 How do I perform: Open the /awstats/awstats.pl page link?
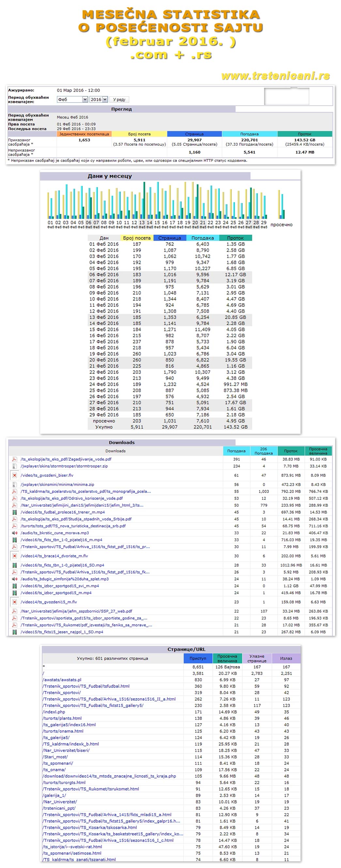pyautogui.click(x=62, y=680)
